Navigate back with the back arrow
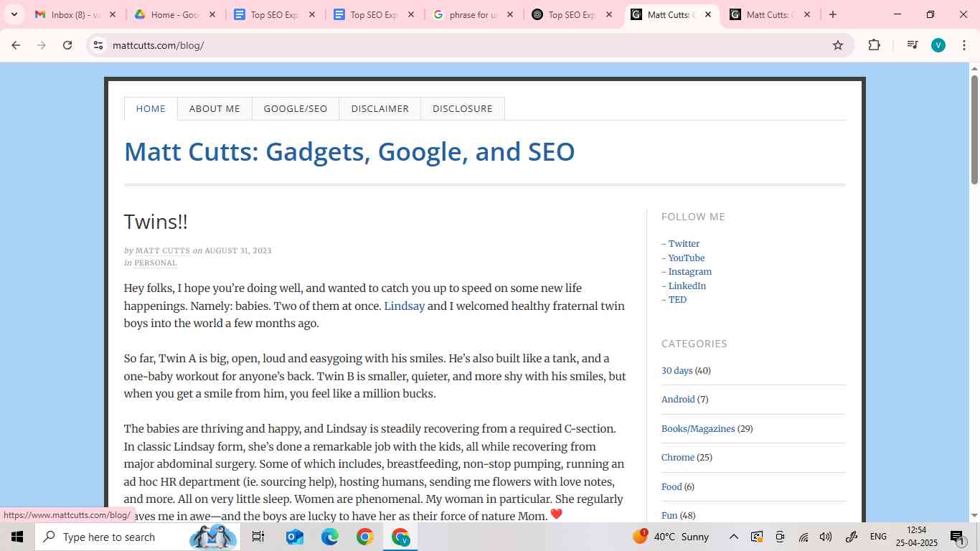 tap(16, 44)
